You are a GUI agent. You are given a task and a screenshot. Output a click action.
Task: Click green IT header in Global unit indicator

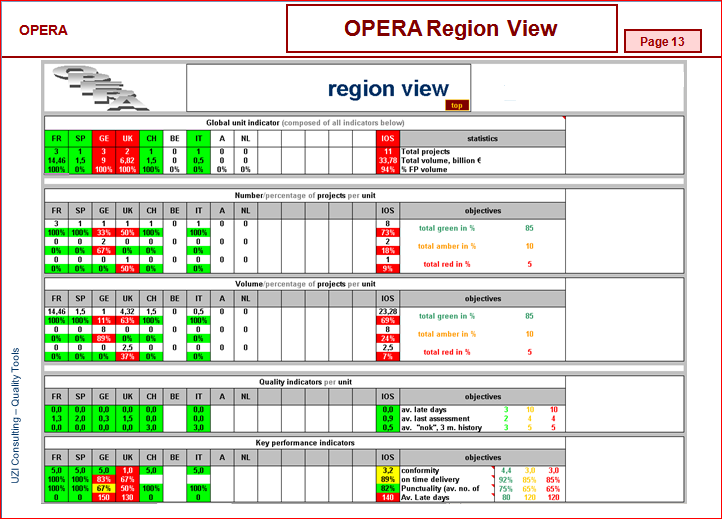click(198, 138)
